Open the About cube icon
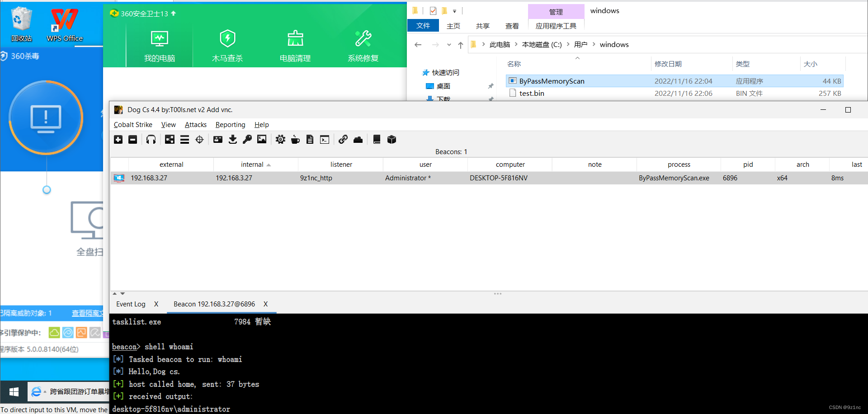 point(392,140)
